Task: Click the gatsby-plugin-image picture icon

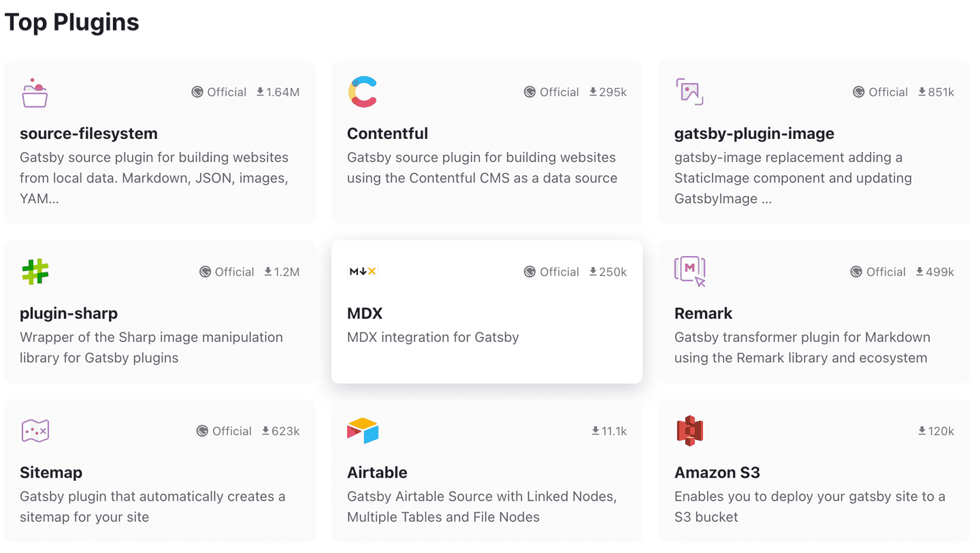Action: (689, 92)
